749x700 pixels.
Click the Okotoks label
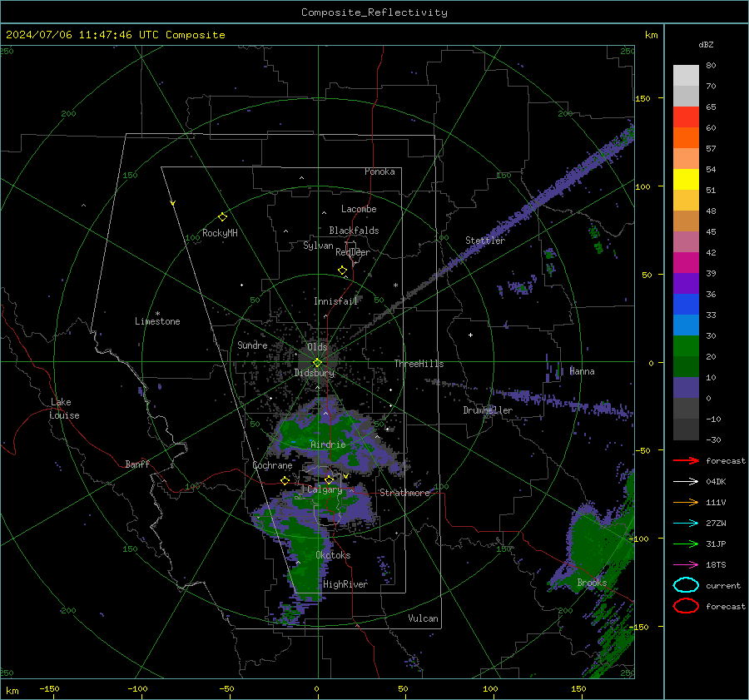click(333, 555)
